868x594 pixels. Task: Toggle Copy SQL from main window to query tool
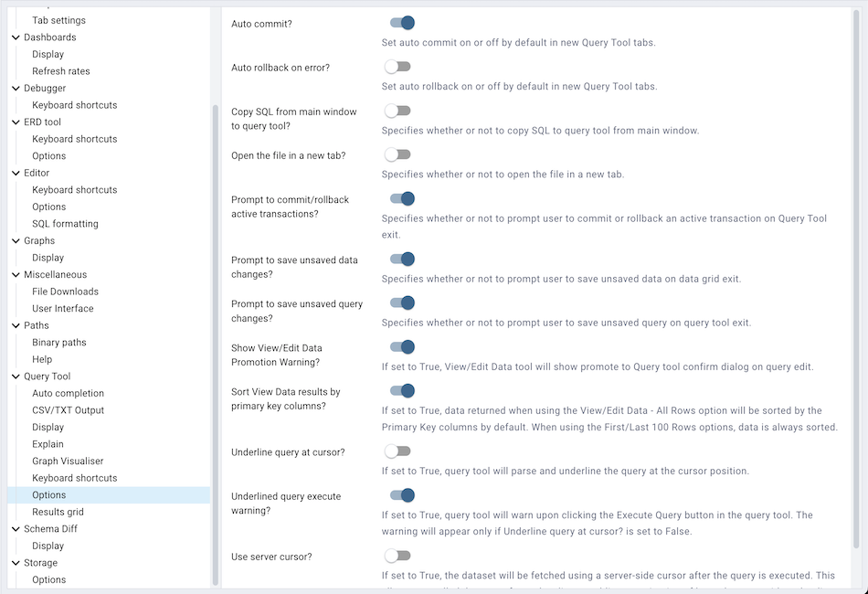398,111
